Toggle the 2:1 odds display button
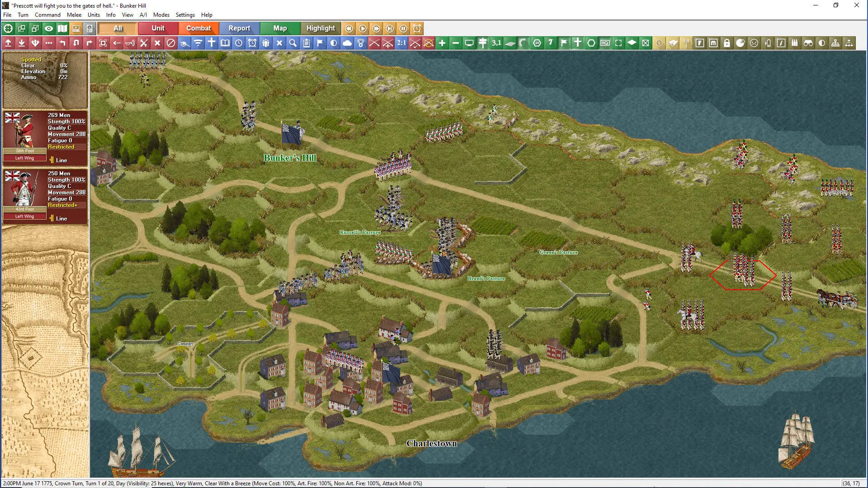The width and height of the screenshot is (868, 488). pyautogui.click(x=401, y=43)
